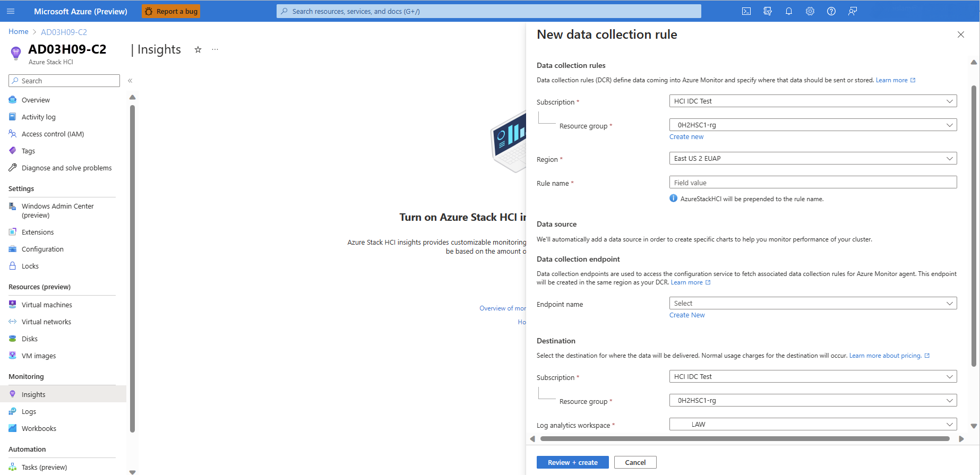Click the VM images icon
Image resolution: width=980 pixels, height=475 pixels.
pyautogui.click(x=13, y=356)
